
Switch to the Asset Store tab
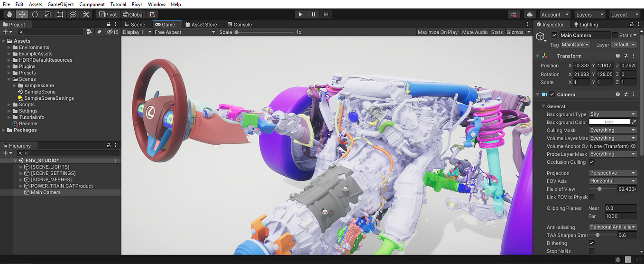201,24
